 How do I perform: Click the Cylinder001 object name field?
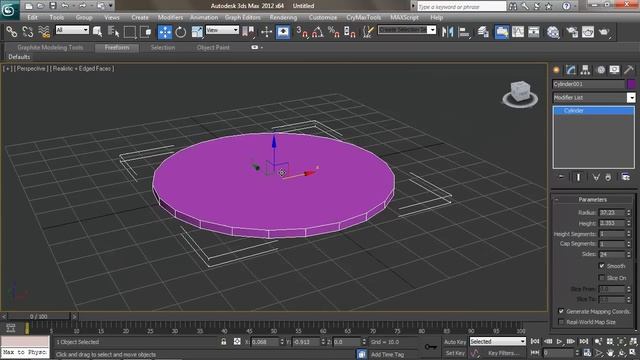[588, 84]
